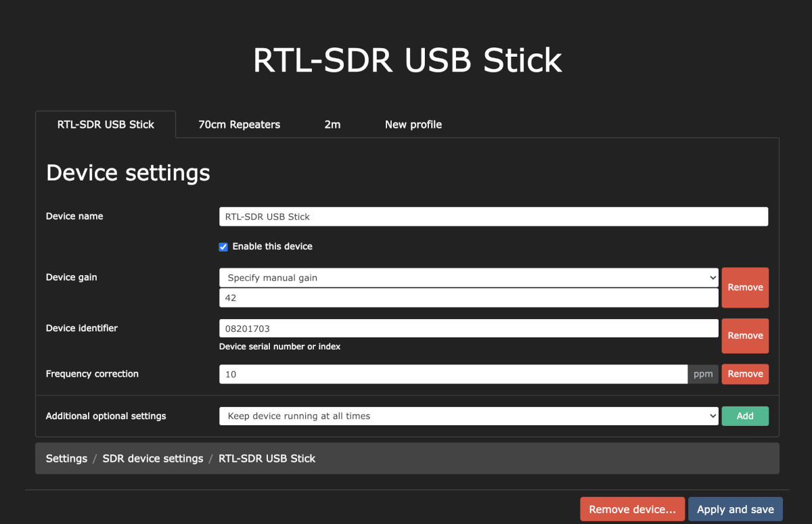Go to Settings via the breadcrumb
The image size is (812, 524).
pyautogui.click(x=66, y=458)
